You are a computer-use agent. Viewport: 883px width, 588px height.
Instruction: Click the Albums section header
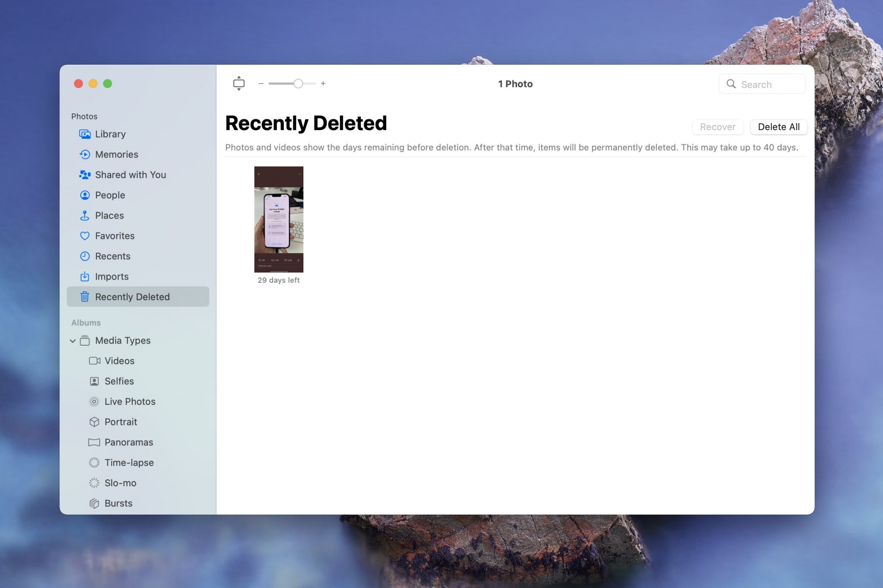tap(86, 323)
